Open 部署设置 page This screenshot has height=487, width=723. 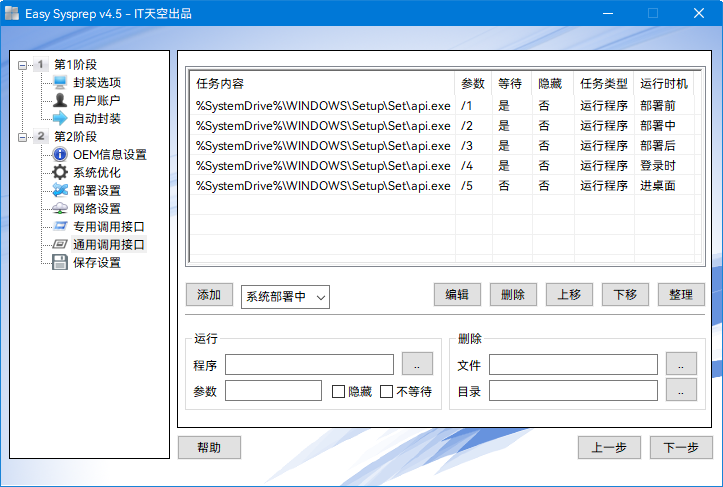pyautogui.click(x=97, y=190)
